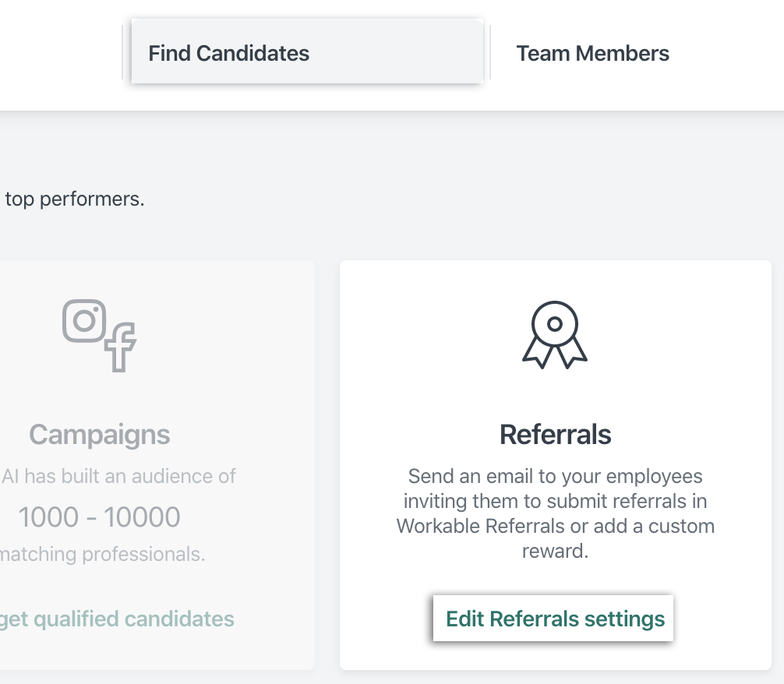Select the Campaigns heading
784x684 pixels.
pos(99,434)
